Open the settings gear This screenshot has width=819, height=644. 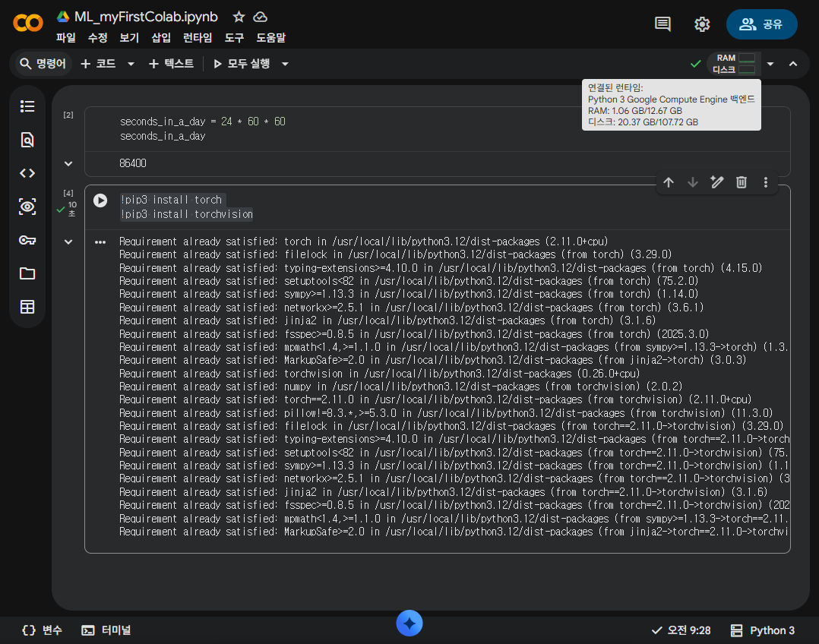coord(701,24)
